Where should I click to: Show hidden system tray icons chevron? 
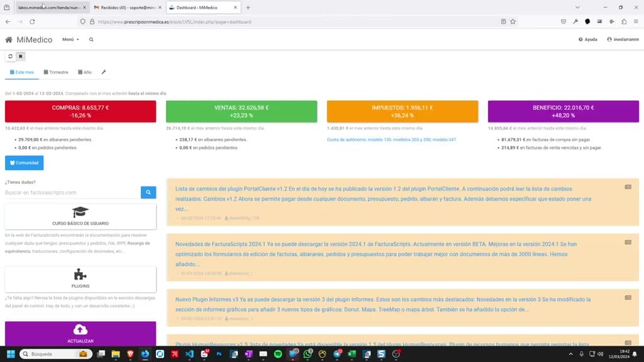[570, 354]
